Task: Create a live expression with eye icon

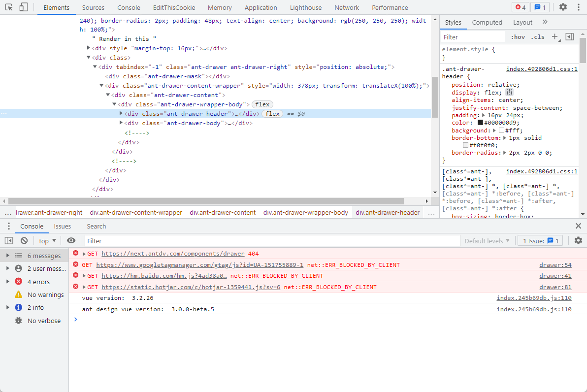Action: pyautogui.click(x=71, y=240)
